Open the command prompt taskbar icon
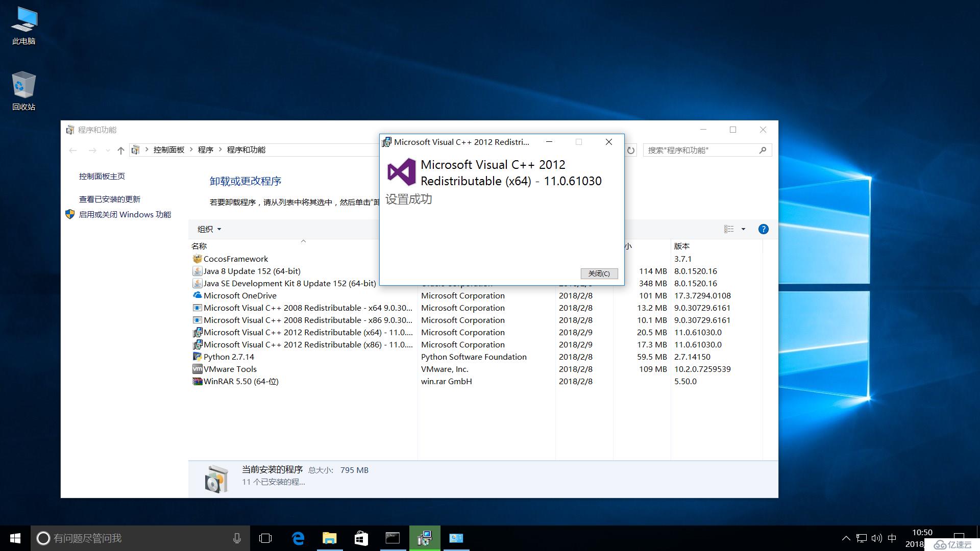The width and height of the screenshot is (980, 551). [393, 538]
